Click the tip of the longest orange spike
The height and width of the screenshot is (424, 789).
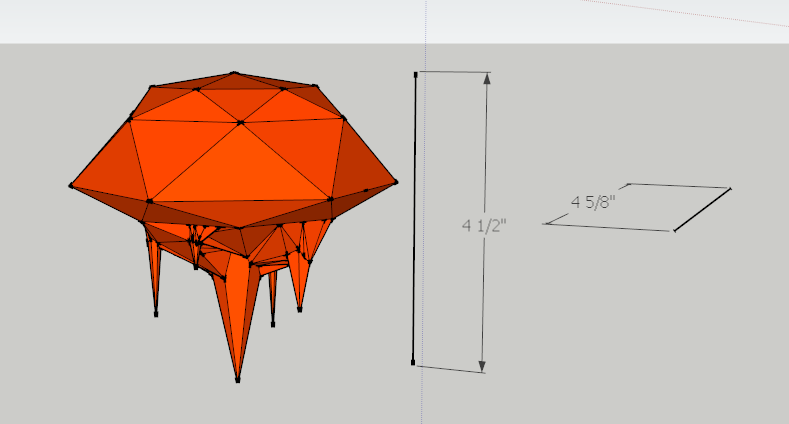click(x=237, y=379)
